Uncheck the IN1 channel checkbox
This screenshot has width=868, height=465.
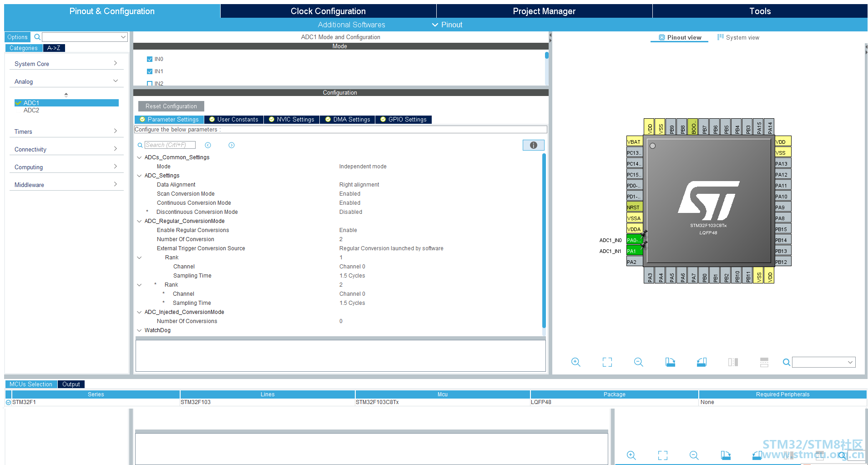150,71
